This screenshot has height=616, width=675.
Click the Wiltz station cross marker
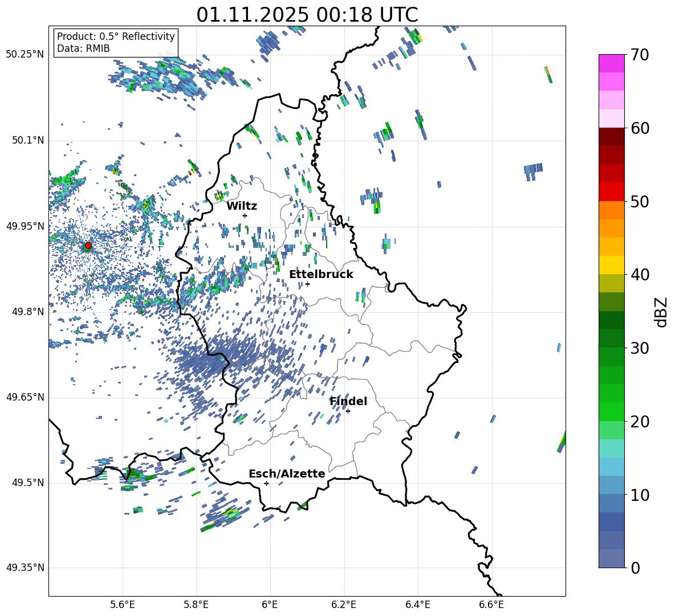[245, 215]
